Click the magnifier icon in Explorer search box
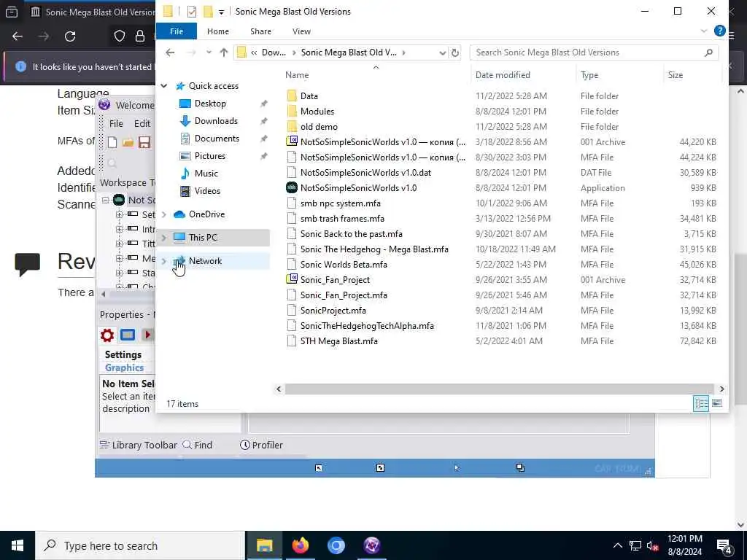Image resolution: width=747 pixels, height=560 pixels. [708, 52]
